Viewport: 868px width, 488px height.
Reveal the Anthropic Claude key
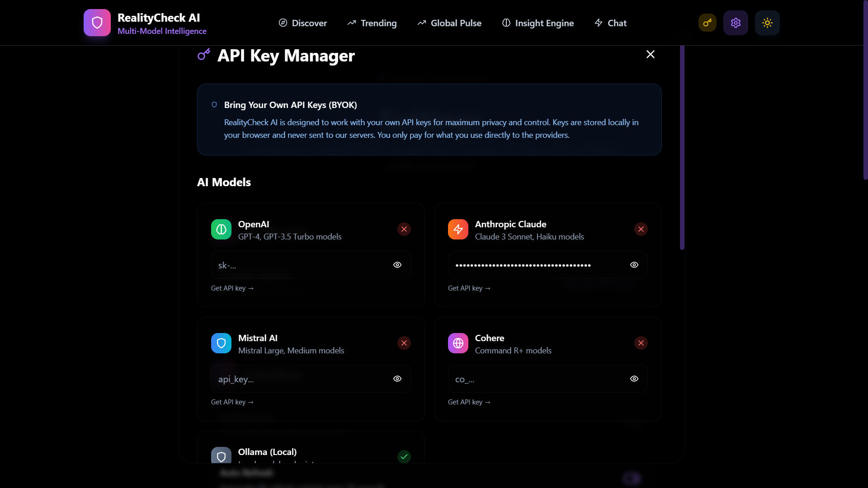[634, 265]
